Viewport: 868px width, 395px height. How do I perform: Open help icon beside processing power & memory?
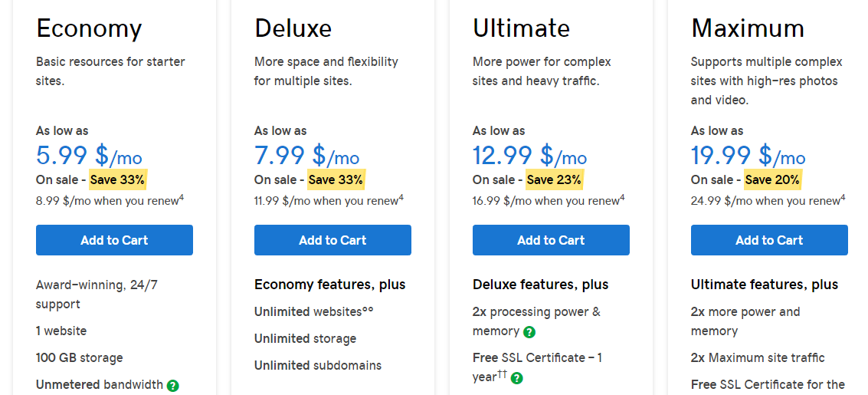tap(529, 332)
